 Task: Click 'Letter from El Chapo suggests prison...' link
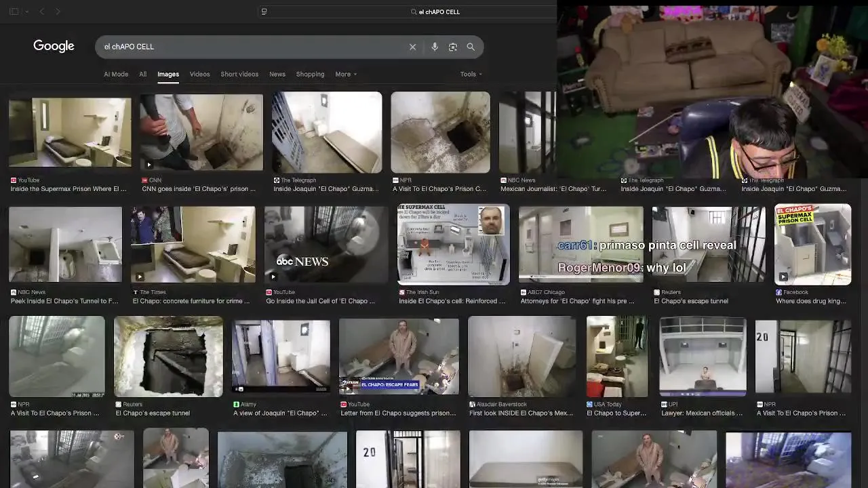click(398, 413)
